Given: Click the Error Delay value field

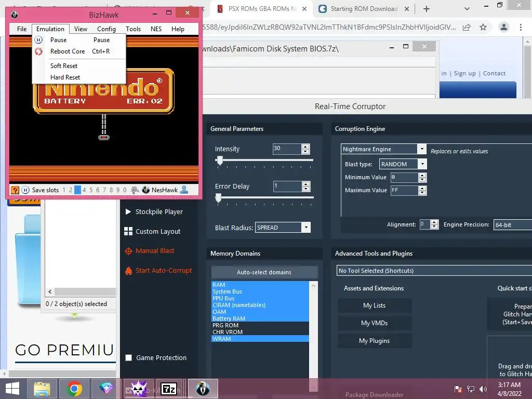Looking at the screenshot, I should [x=287, y=187].
